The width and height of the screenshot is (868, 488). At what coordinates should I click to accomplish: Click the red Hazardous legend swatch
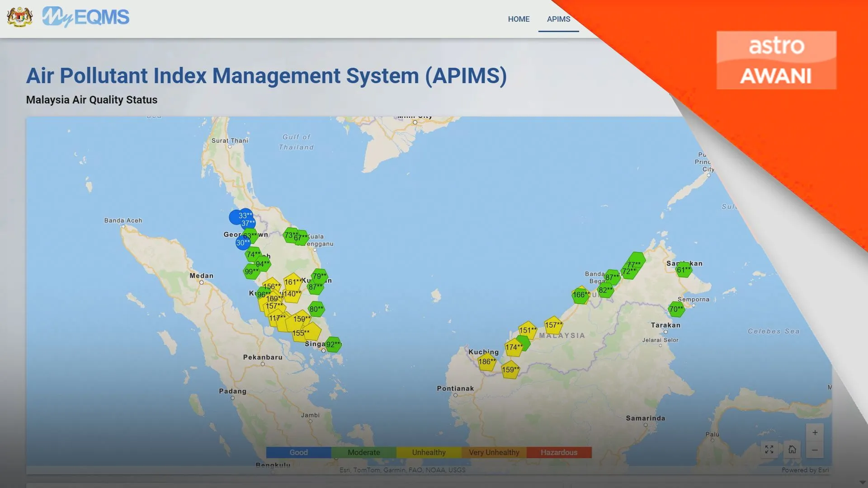click(559, 452)
